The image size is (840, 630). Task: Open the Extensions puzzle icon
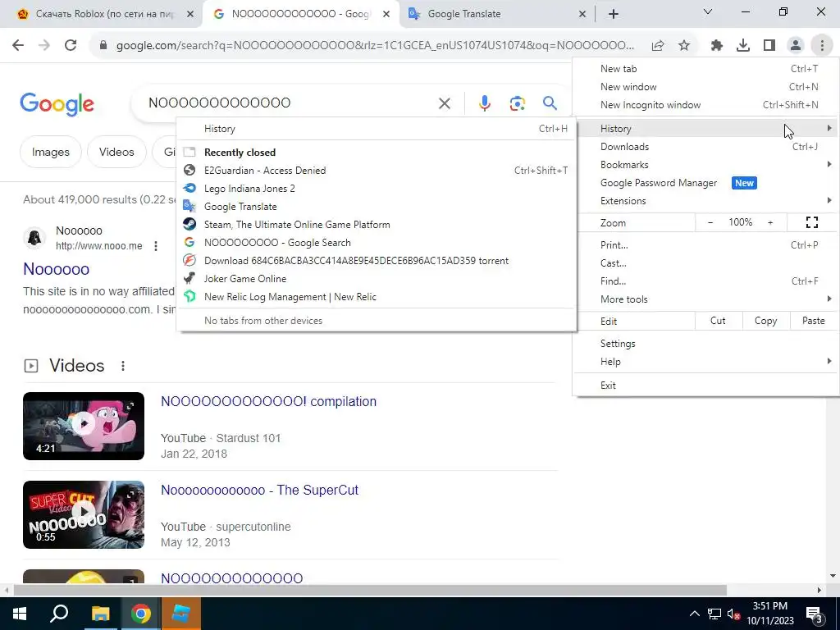pyautogui.click(x=717, y=46)
